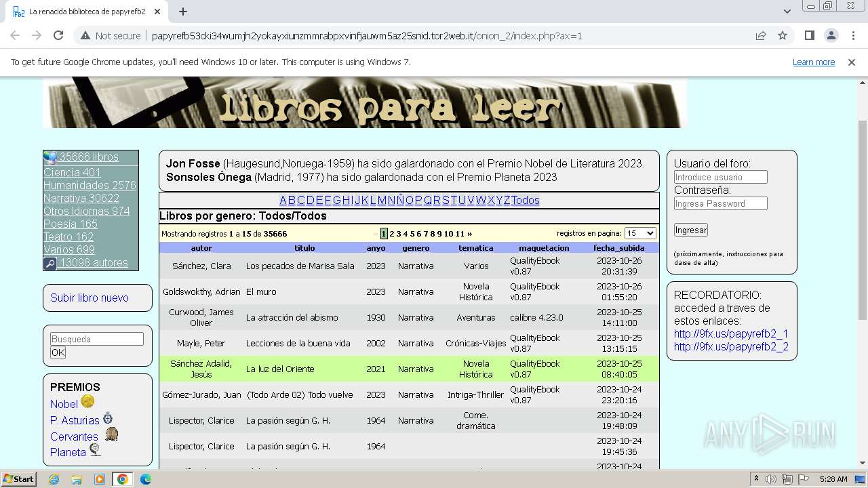This screenshot has height=488, width=868.
Task: Open the http://9fx.us/papyrefb2_2 link
Action: tap(731, 346)
